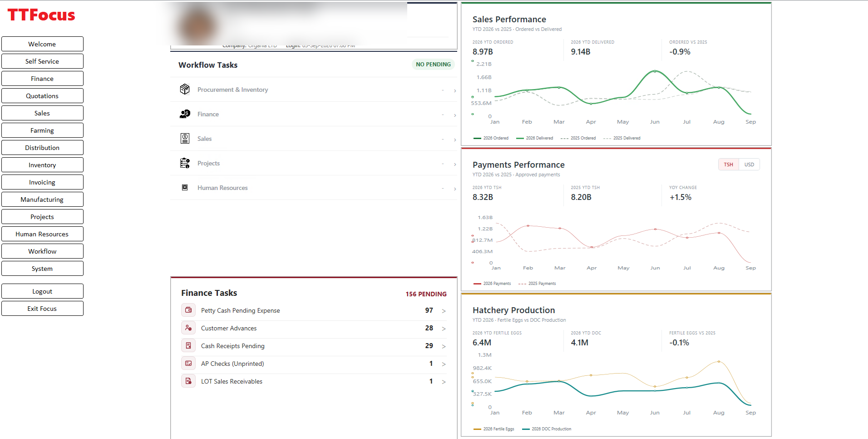868x439 pixels.
Task: Open the System menu
Action: 42,269
